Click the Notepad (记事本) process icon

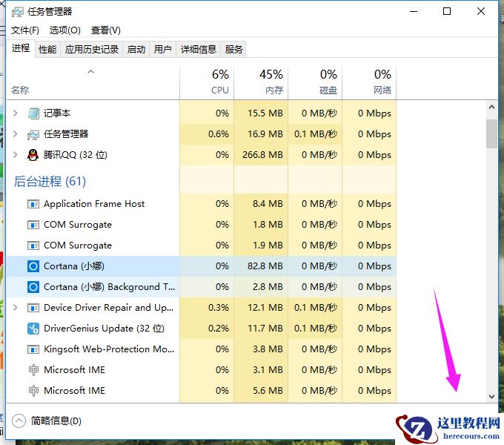point(33,113)
